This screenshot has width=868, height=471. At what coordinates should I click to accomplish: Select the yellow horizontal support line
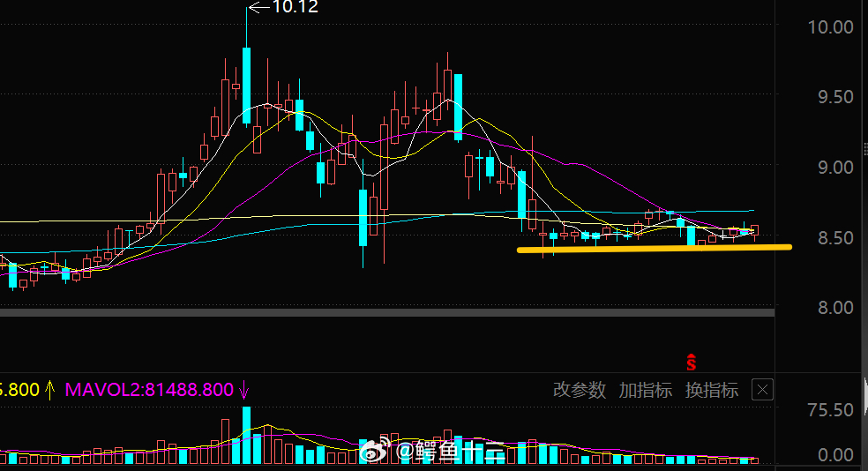click(x=655, y=249)
